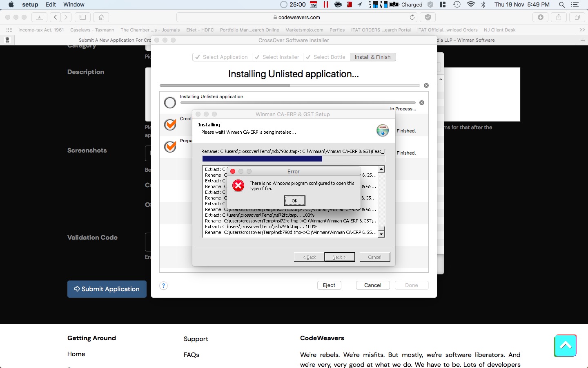Click the Winman setup blue progress bar
The width and height of the screenshot is (588, 368).
(x=293, y=159)
